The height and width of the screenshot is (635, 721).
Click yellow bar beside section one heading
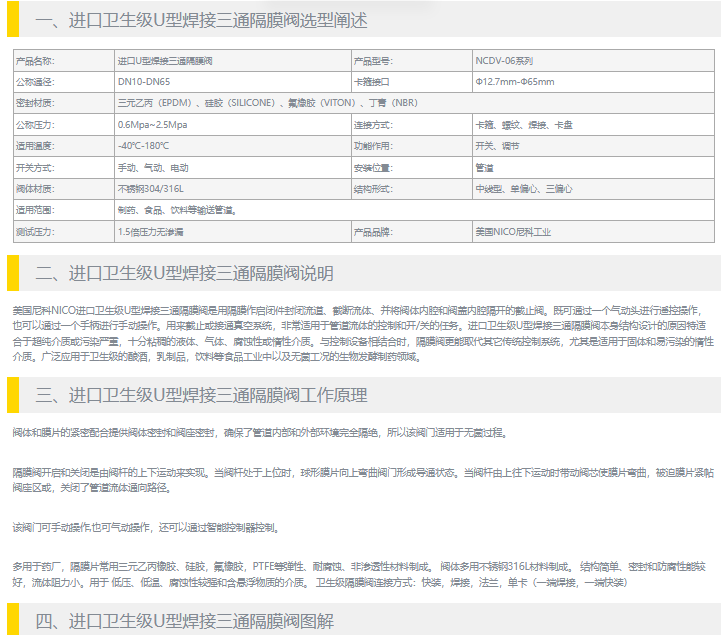pyautogui.click(x=14, y=20)
